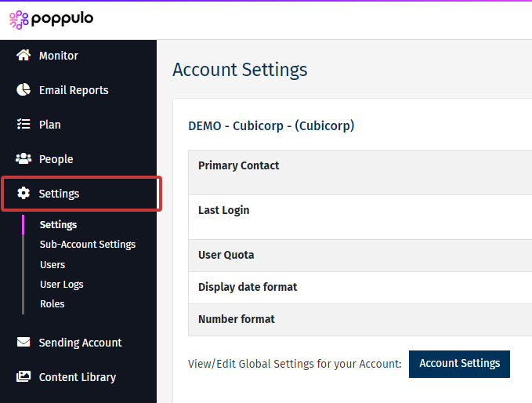Select the People group icon
532x403 pixels.
[x=24, y=159]
